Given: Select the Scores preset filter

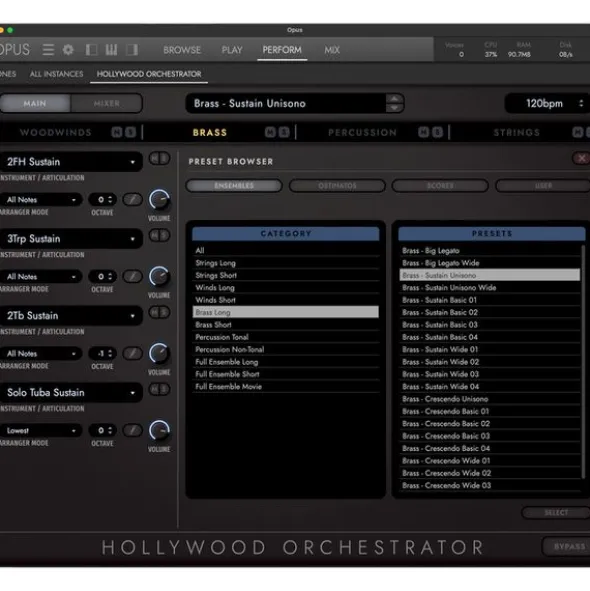Looking at the screenshot, I should [x=440, y=185].
